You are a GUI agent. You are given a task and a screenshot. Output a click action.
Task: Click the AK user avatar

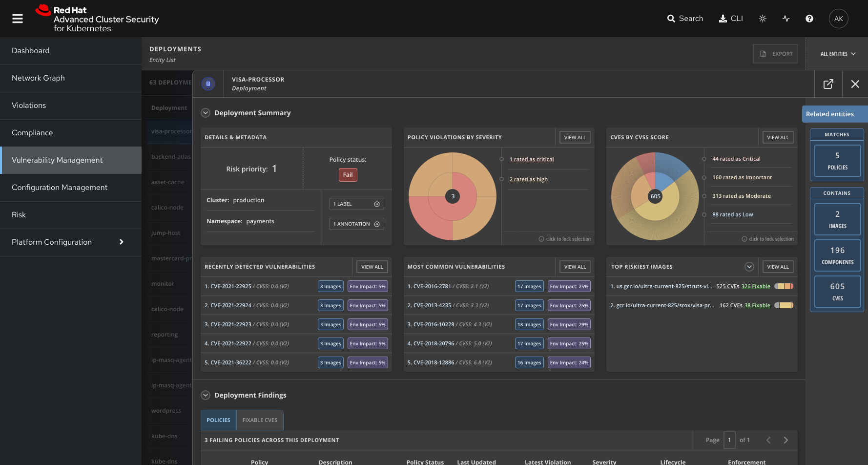point(838,19)
